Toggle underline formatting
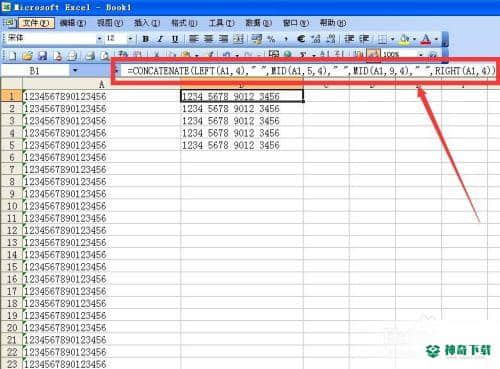Image resolution: width=500 pixels, height=369 pixels. 175,39
